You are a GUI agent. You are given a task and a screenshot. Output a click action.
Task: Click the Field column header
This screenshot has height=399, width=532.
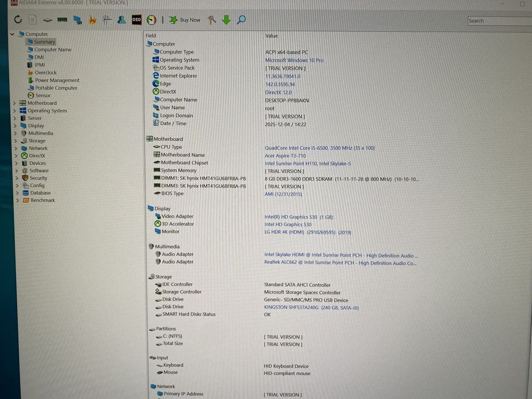151,35
